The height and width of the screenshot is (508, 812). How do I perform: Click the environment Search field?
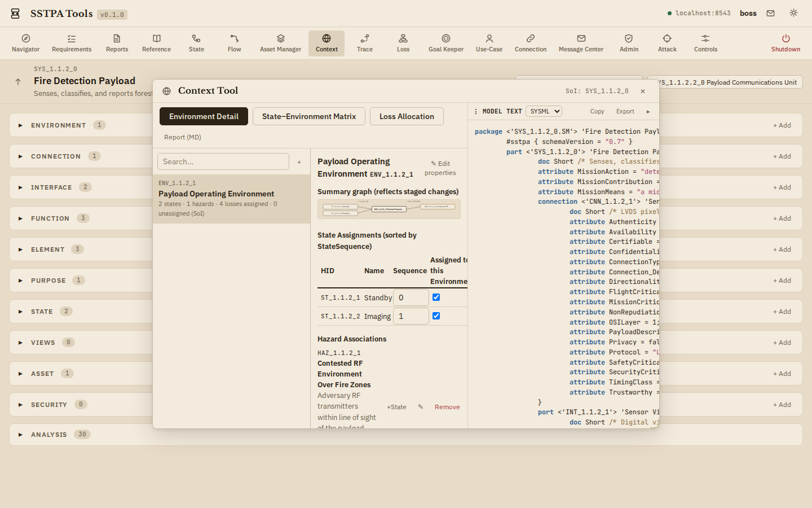[223, 161]
